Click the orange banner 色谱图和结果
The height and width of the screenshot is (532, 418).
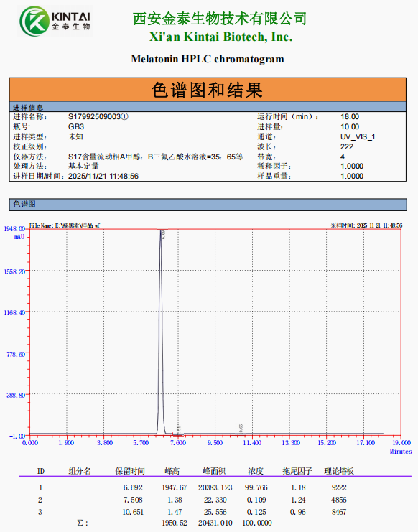pos(208,90)
